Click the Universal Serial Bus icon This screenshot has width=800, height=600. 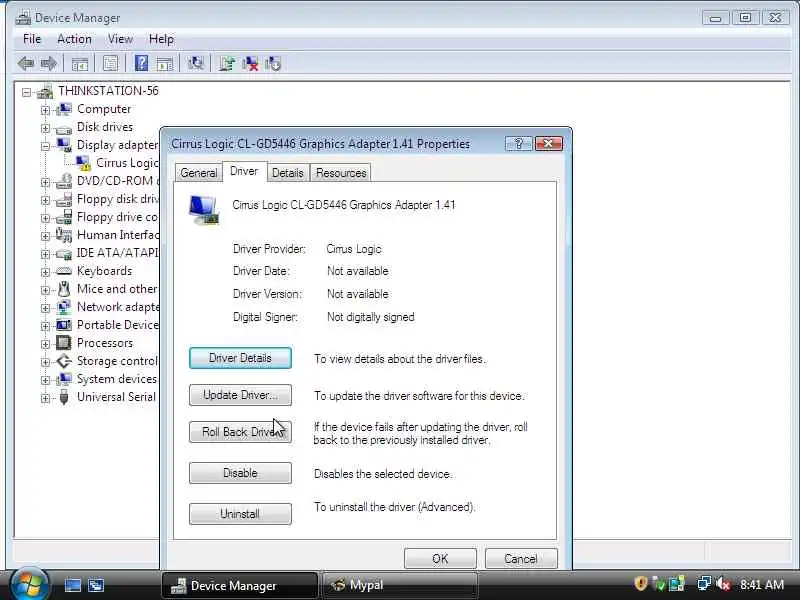pyautogui.click(x=64, y=397)
